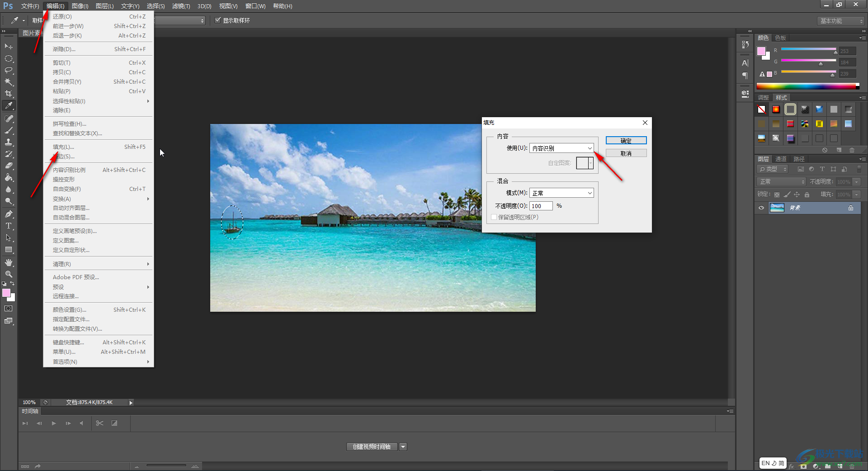Open the 类型 layer filter dropdown
This screenshot has height=471, width=868.
click(x=772, y=169)
